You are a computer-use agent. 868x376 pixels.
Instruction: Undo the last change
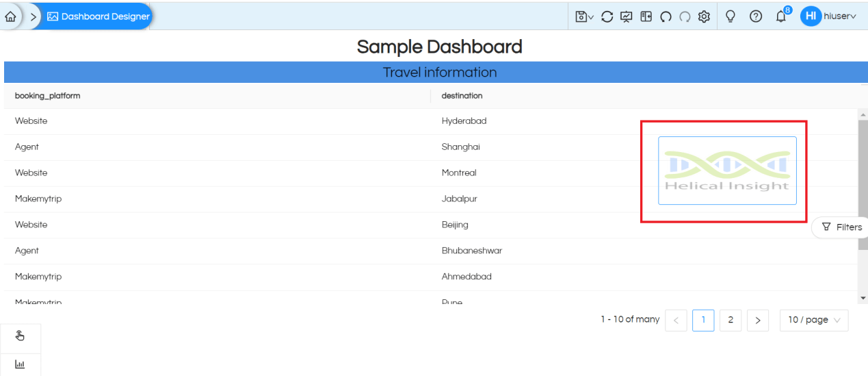click(665, 16)
